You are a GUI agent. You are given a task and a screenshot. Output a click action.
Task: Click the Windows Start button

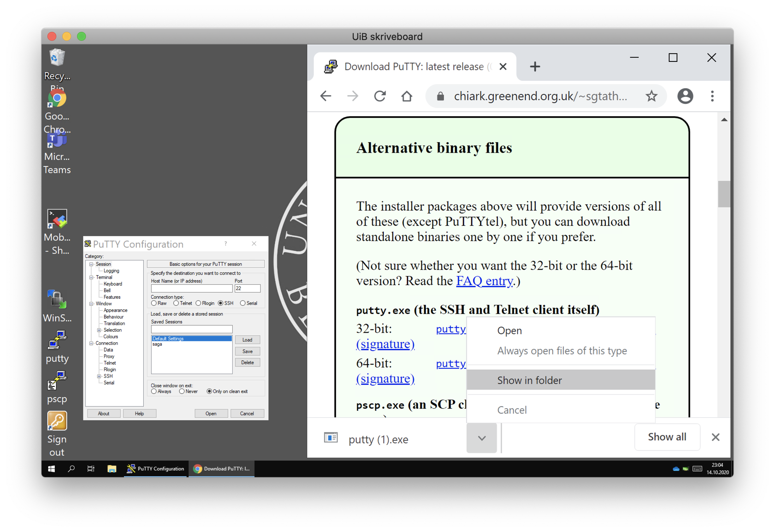(51, 469)
